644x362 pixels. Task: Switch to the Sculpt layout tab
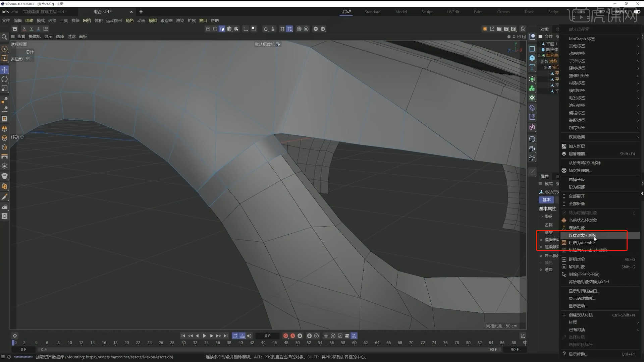click(x=427, y=12)
